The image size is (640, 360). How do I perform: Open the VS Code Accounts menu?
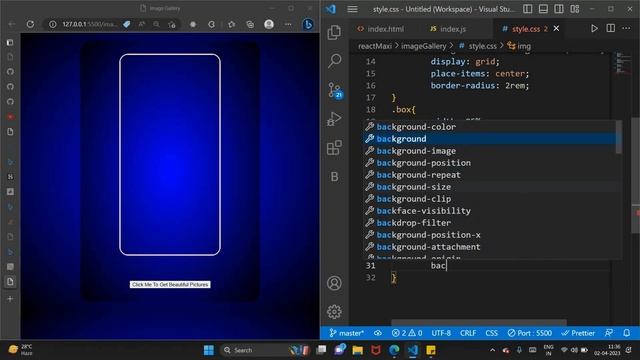tap(334, 283)
